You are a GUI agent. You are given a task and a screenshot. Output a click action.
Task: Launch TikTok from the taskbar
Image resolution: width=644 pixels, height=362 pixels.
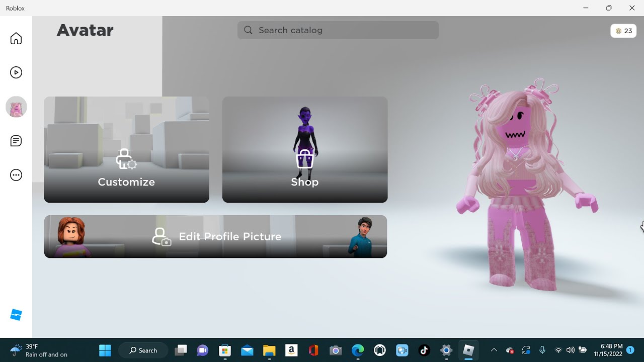[424, 350]
